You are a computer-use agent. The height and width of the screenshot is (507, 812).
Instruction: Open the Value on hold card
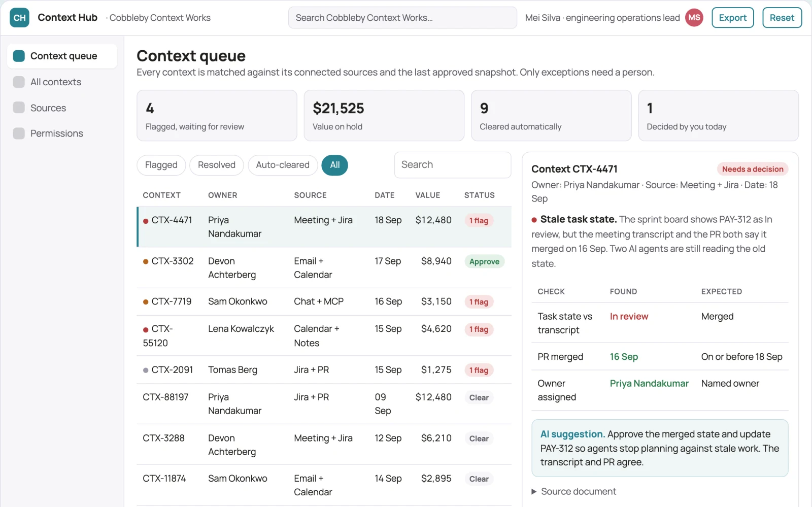384,116
